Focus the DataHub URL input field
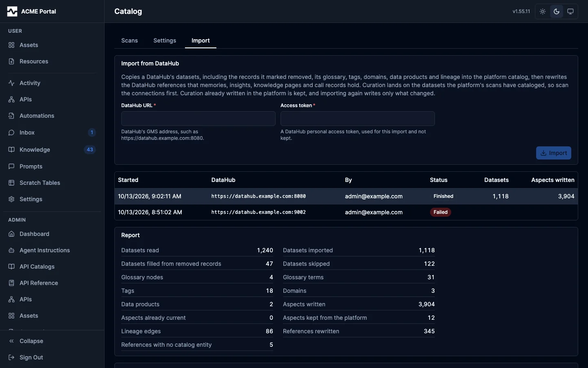The width and height of the screenshot is (588, 368). point(198,119)
